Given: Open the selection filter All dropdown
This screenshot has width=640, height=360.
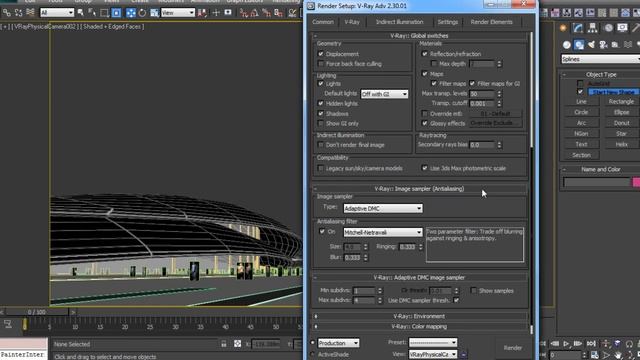Looking at the screenshot, I should pos(57,13).
